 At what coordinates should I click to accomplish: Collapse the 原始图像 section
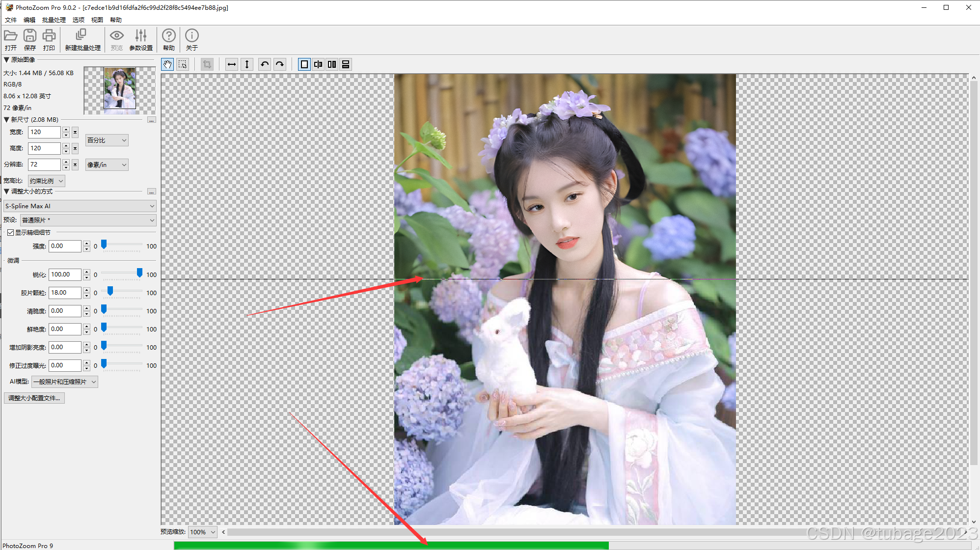coord(6,60)
